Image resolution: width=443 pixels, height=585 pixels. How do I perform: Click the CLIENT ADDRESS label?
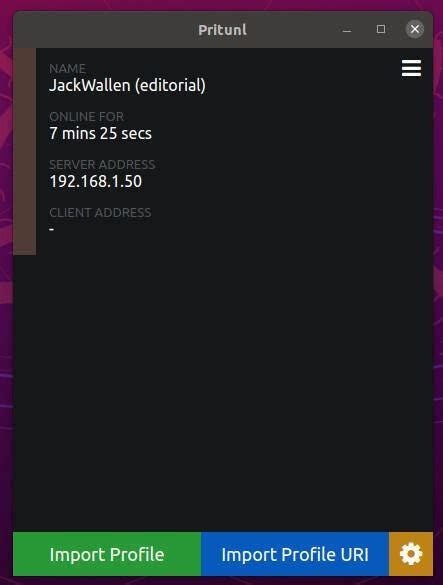[x=100, y=213]
